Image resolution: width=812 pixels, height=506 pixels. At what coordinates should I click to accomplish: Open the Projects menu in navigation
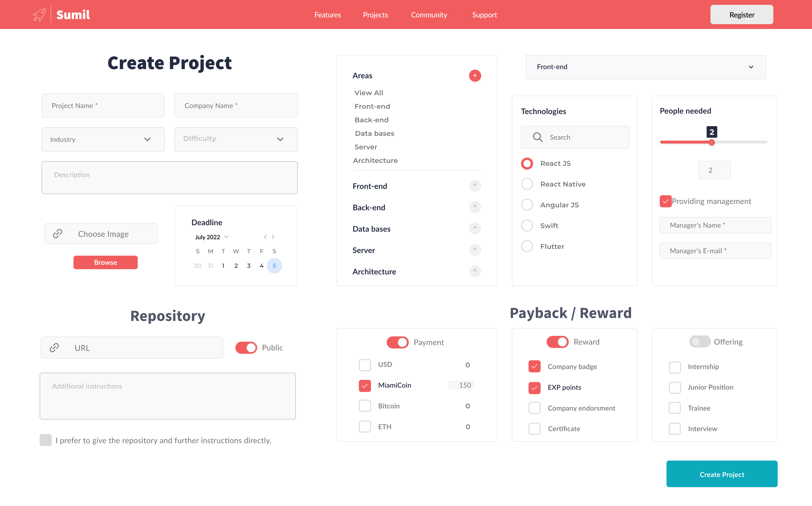pos(375,15)
